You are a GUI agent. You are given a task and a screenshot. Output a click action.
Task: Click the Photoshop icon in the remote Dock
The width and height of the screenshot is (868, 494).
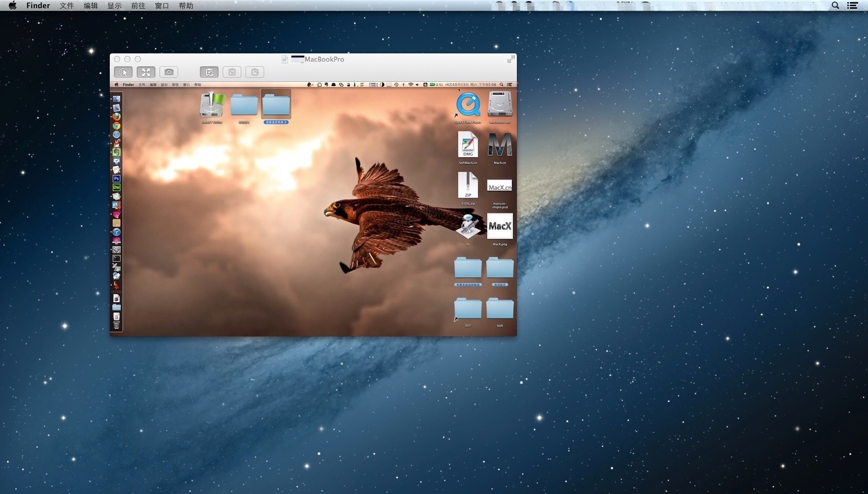pyautogui.click(x=117, y=178)
